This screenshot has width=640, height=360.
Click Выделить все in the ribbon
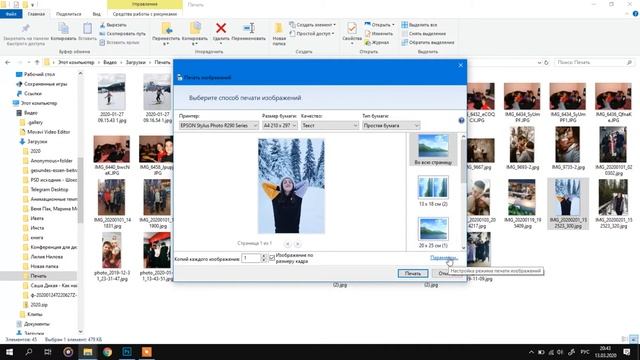(x=419, y=25)
